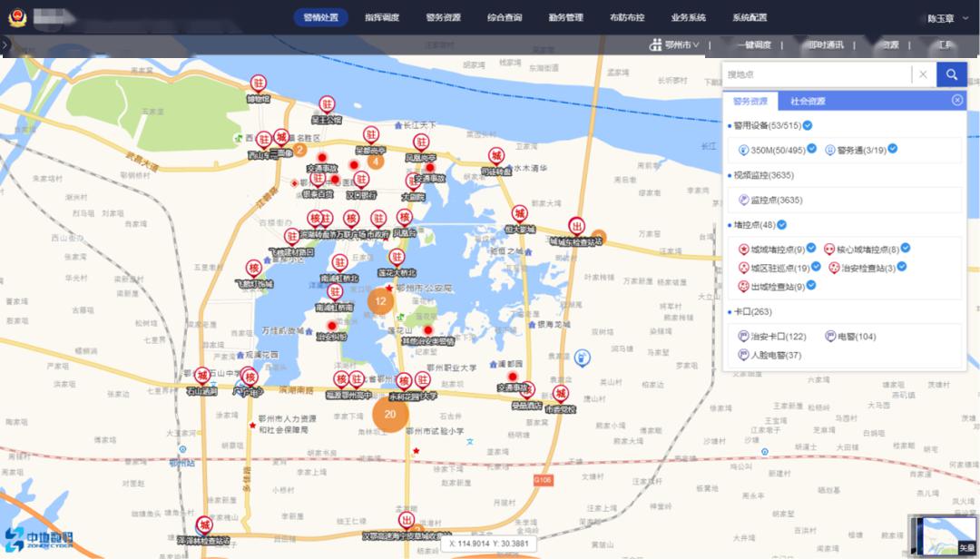
Task: Click the orange cluster marker 20
Action: [390, 414]
